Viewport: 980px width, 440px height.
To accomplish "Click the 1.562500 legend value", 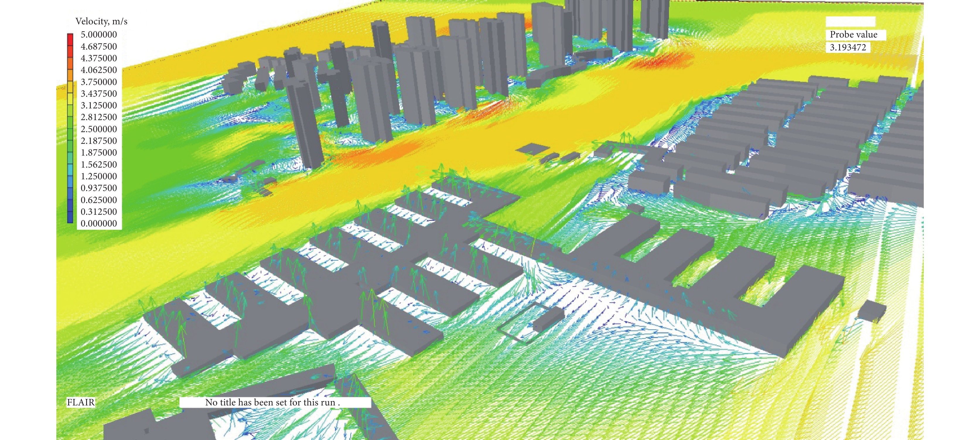I will click(98, 164).
